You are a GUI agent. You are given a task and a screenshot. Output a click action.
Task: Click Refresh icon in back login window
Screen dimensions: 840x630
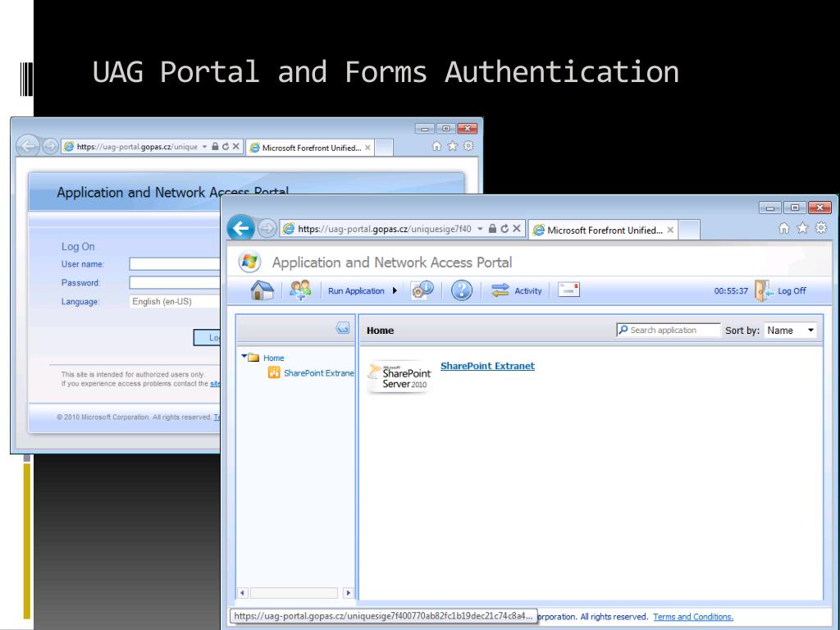[226, 147]
